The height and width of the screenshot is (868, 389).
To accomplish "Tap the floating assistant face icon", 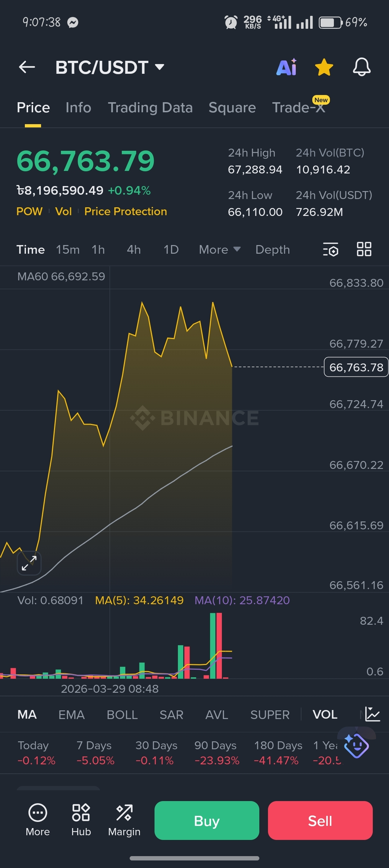I will [356, 745].
